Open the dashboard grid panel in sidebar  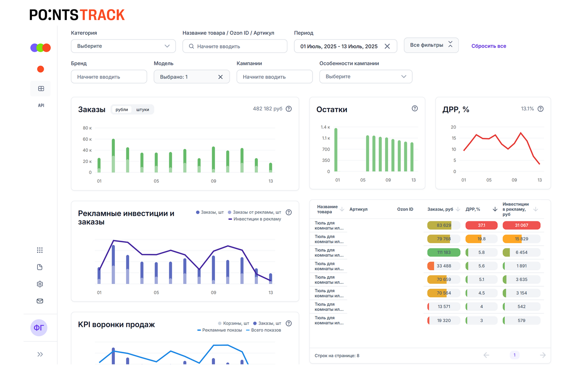[40, 88]
